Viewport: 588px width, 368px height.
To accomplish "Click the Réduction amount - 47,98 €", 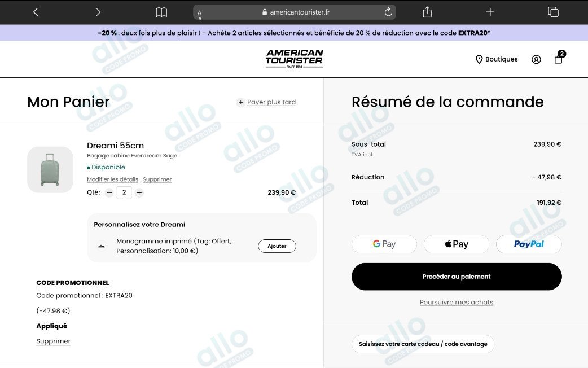I will (x=547, y=177).
